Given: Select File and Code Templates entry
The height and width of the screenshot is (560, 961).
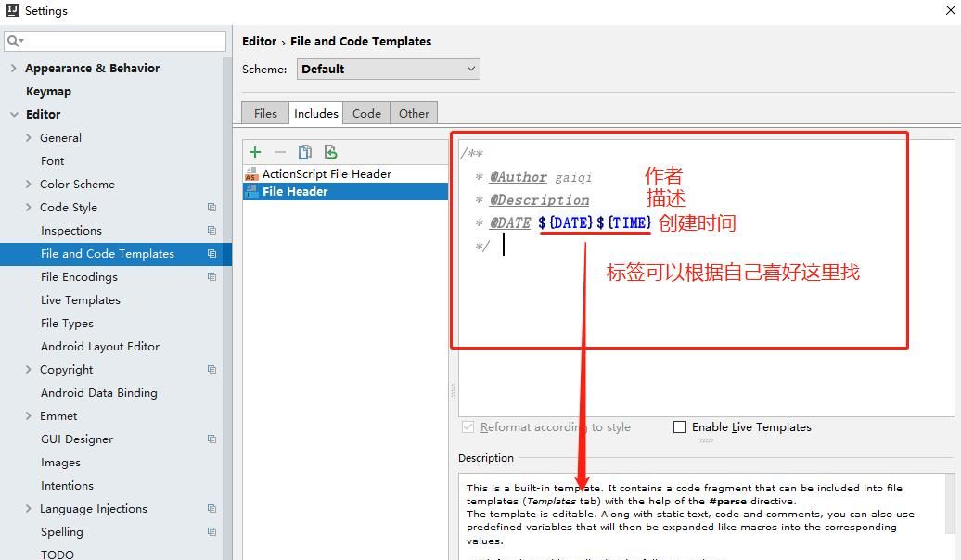Looking at the screenshot, I should tap(116, 254).
